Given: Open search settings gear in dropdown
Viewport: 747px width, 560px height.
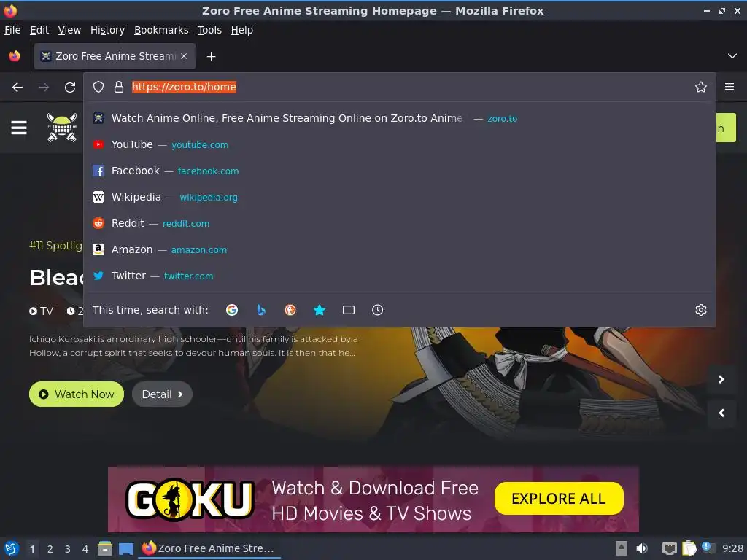Looking at the screenshot, I should pyautogui.click(x=701, y=310).
